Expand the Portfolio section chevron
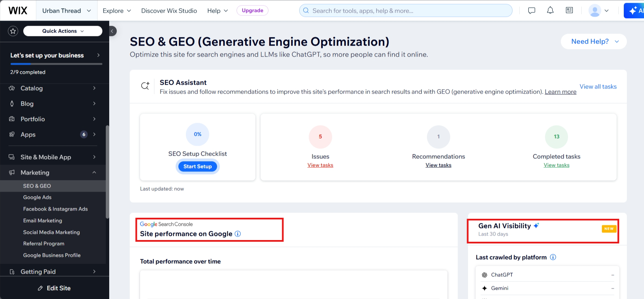This screenshot has width=644, height=299. point(94,119)
